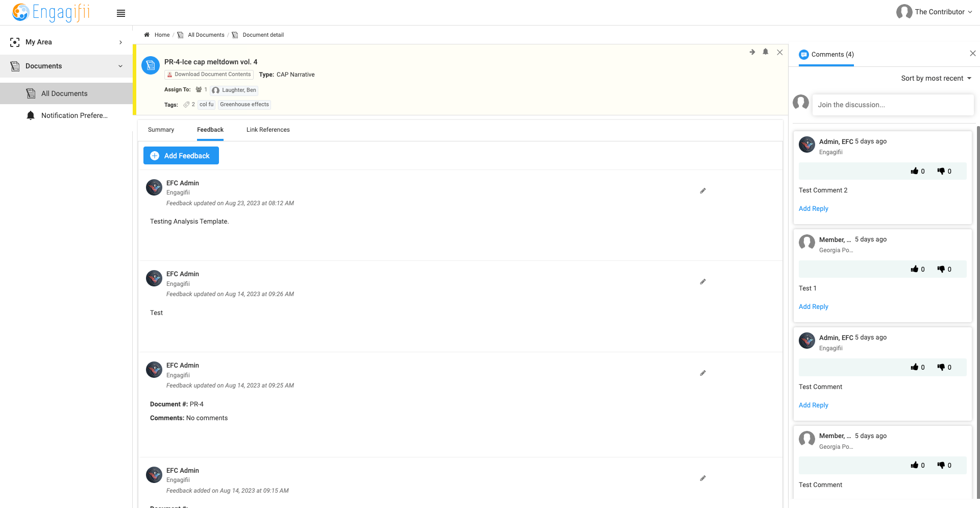Viewport: 980px width, 508px height.
Task: Click the 'PR-4-Ice cap meltdown vol. 4' title
Action: pyautogui.click(x=211, y=62)
